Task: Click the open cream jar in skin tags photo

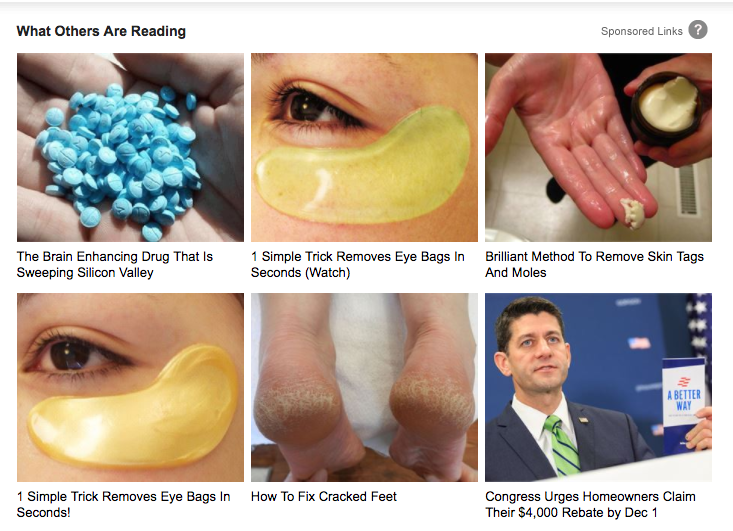Action: (x=667, y=107)
